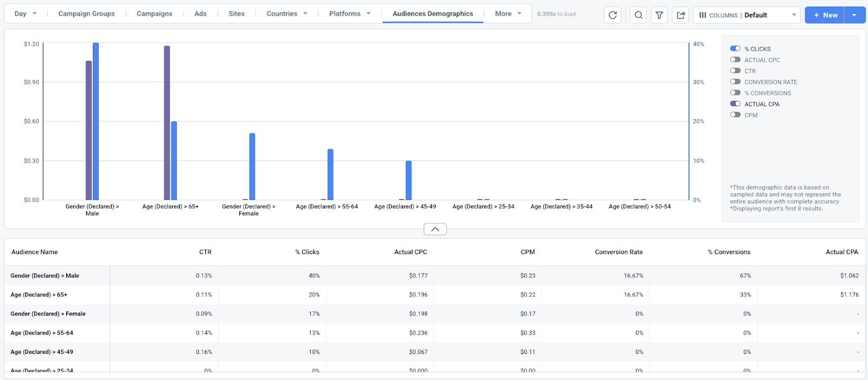The width and height of the screenshot is (868, 380).
Task: Click the export share icon
Action: pyautogui.click(x=680, y=15)
